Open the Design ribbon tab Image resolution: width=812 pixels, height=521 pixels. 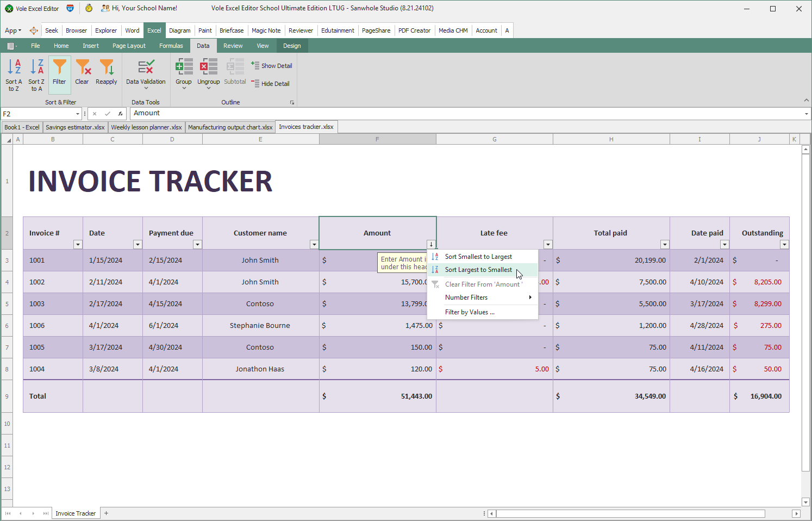coord(292,46)
